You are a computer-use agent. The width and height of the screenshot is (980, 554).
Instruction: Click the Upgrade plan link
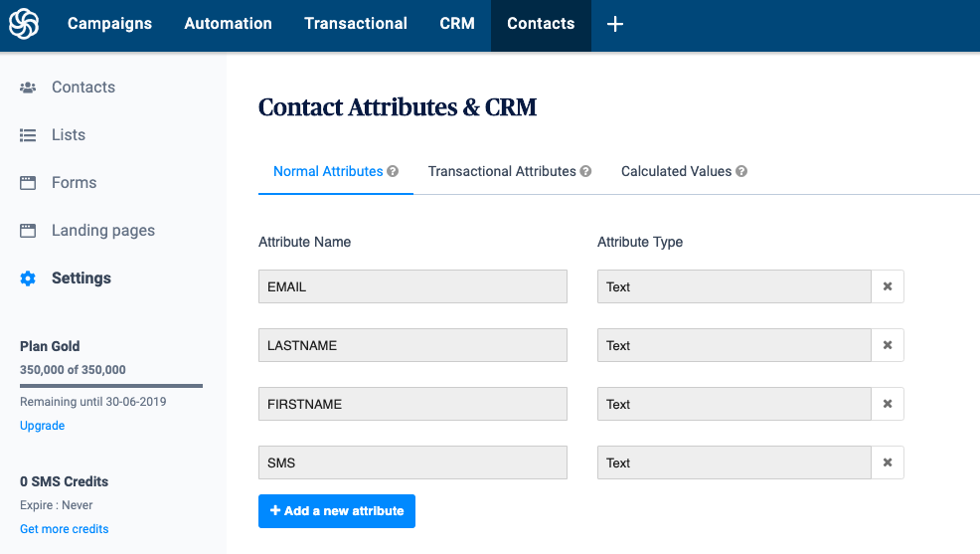pos(42,426)
